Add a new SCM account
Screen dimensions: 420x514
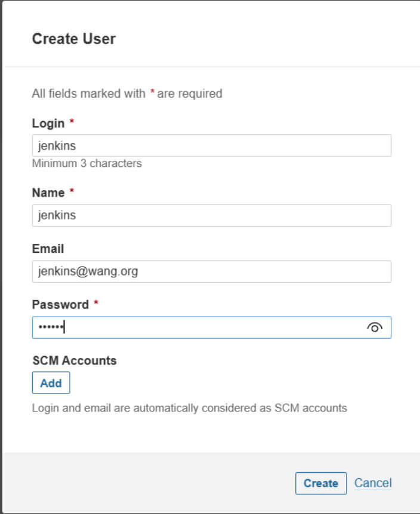coord(51,383)
